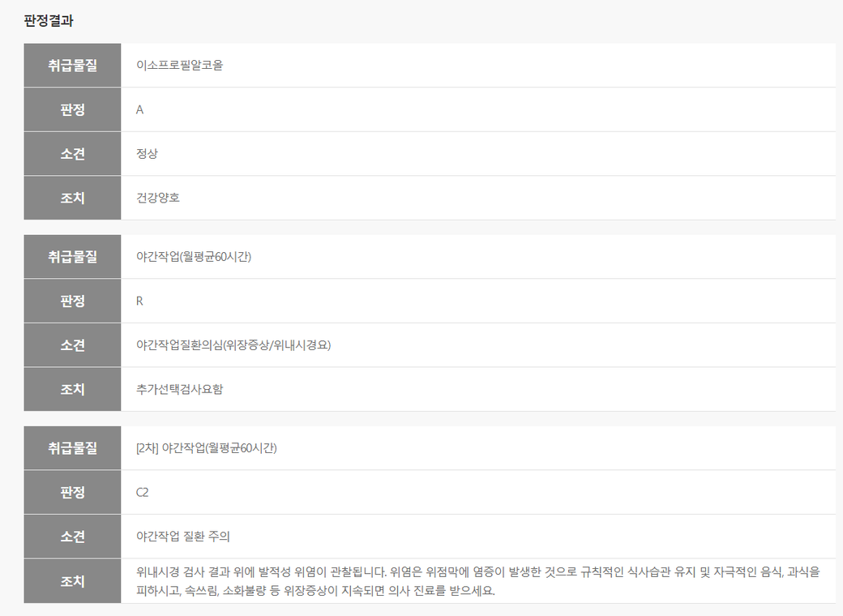Select 소견 header beside 야간작업 질환 주의

coord(72,536)
